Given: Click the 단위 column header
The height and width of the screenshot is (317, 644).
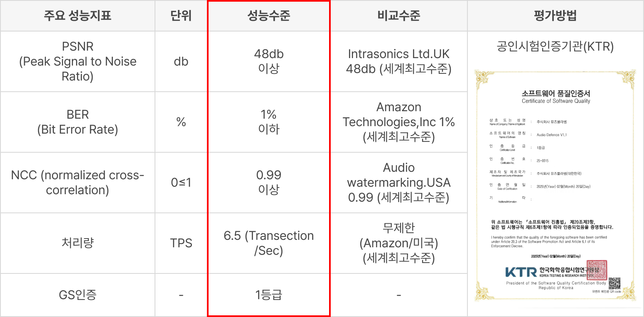Looking at the screenshot, I should coord(181,16).
